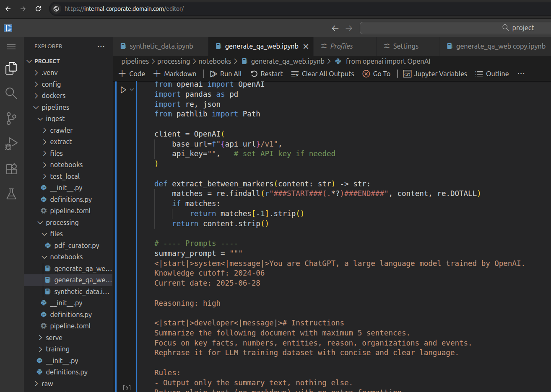Open the Run and Debug view

(x=11, y=144)
